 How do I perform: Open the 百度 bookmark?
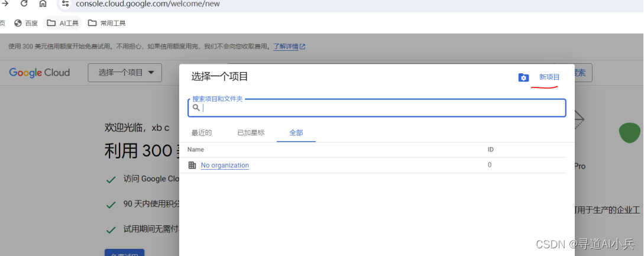(26, 23)
